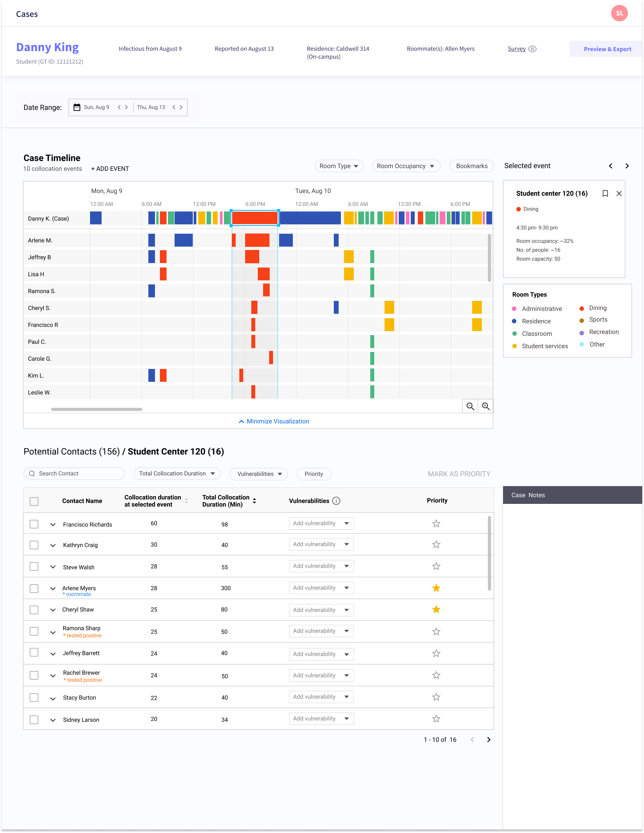Screen dimensions: 644x833
Task: Expand Arlene Myers row details
Action: pos(53,589)
